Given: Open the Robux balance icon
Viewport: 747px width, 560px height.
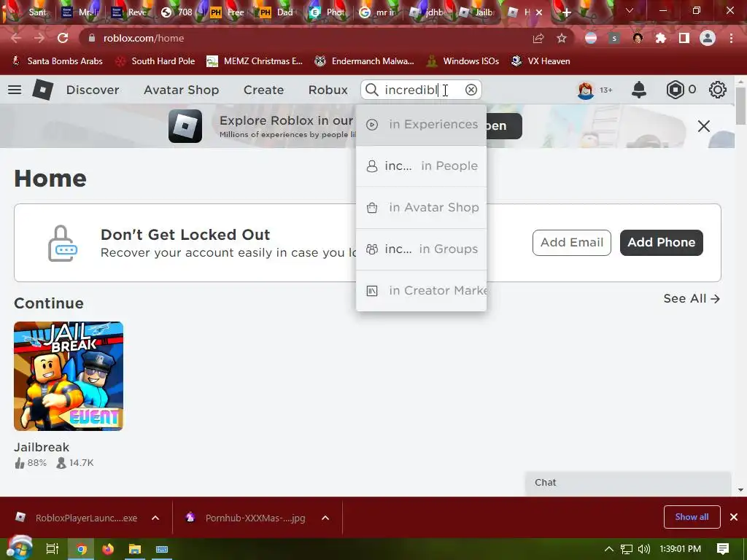Looking at the screenshot, I should (x=675, y=90).
